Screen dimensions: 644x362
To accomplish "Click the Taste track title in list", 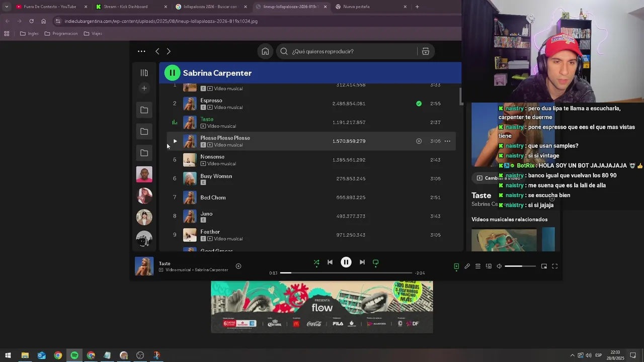I will tap(207, 119).
